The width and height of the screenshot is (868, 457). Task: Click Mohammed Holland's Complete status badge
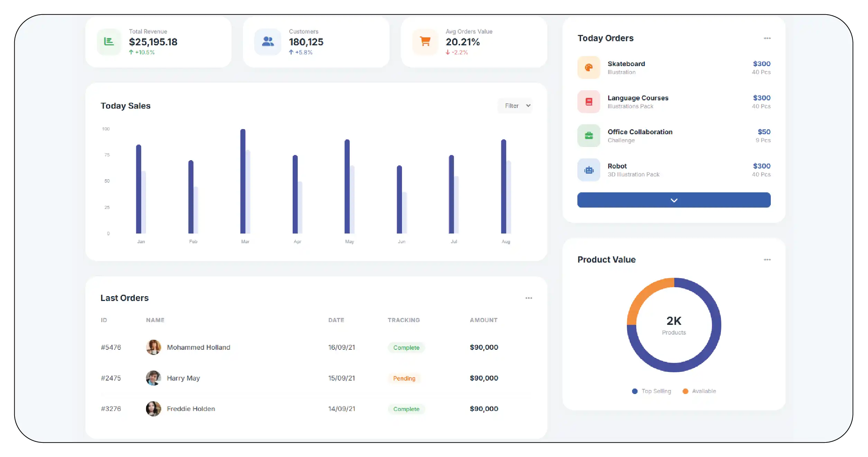click(x=406, y=348)
